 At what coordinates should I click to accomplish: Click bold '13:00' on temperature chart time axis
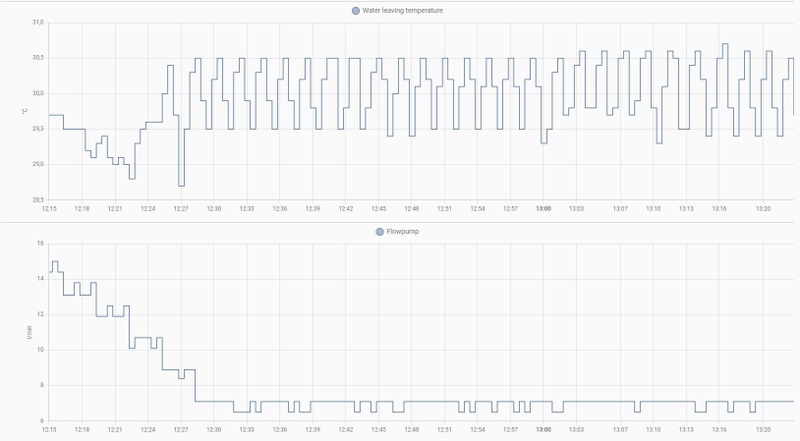543,209
